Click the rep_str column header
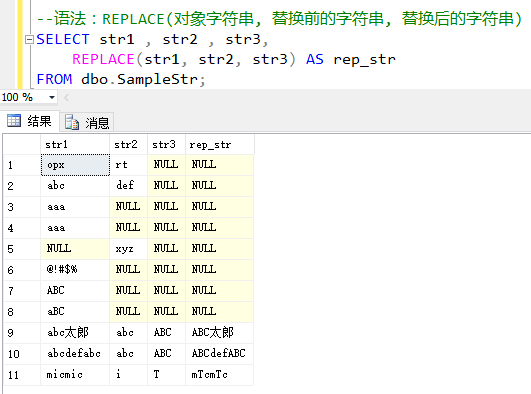531x394 pixels. pos(220,145)
